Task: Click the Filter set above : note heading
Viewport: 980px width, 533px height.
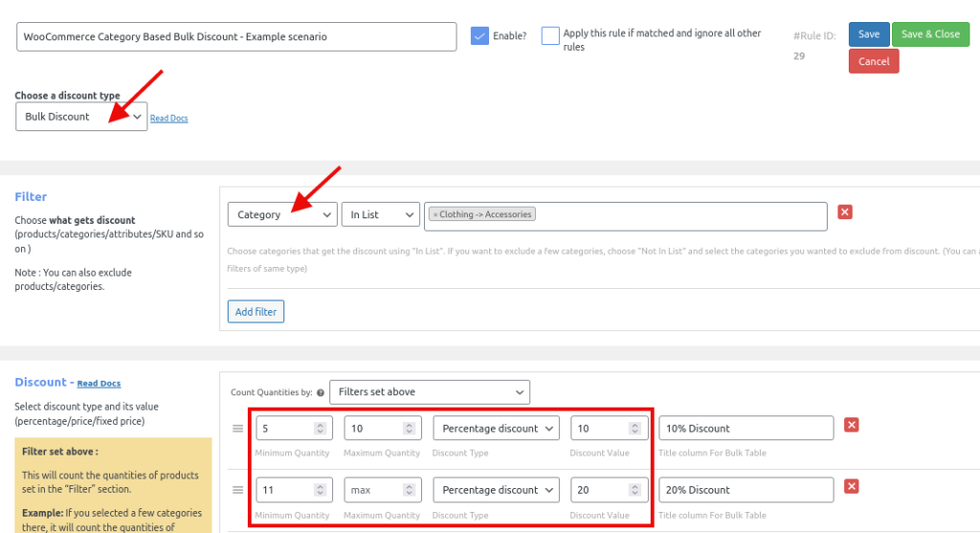Action: tap(60, 451)
